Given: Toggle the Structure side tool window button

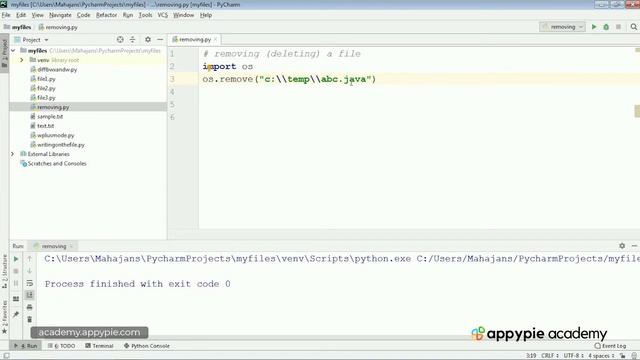Looking at the screenshot, I should coord(4,271).
